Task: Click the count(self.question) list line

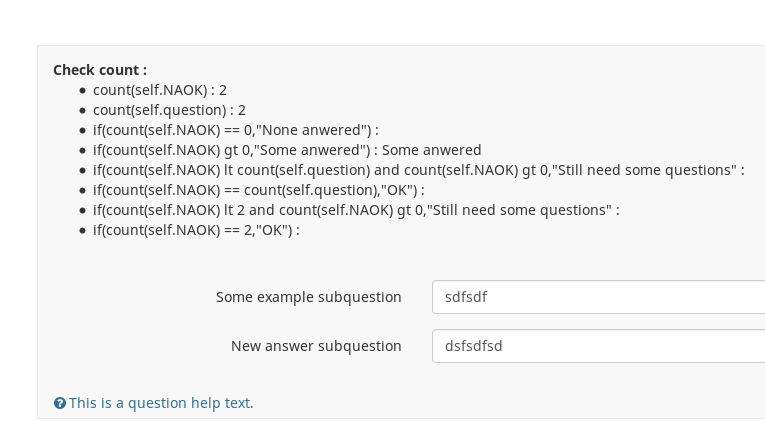Action: pos(169,110)
